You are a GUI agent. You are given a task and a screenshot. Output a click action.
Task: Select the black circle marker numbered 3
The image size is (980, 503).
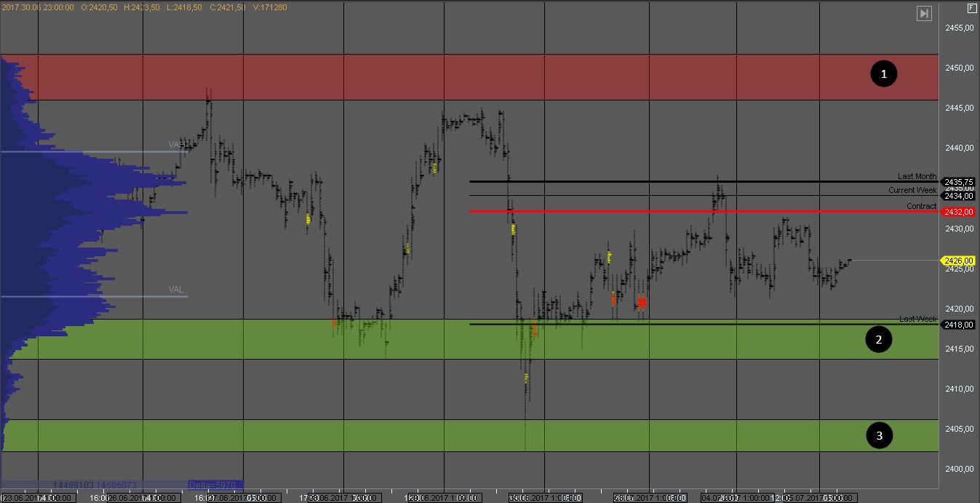click(880, 435)
